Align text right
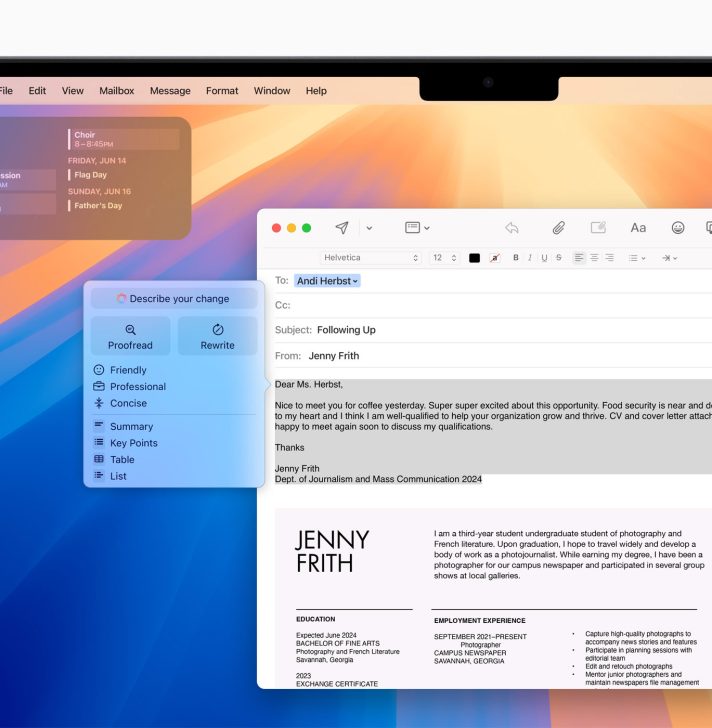 [x=609, y=258]
